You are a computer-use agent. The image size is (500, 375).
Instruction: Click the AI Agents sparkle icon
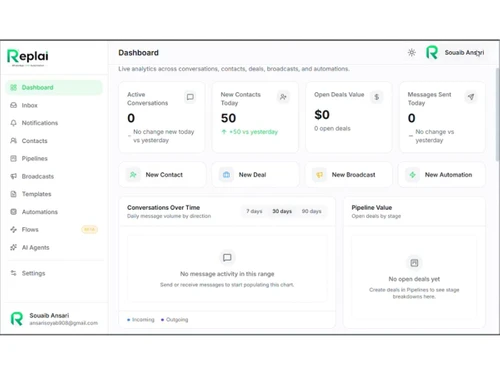pos(13,247)
